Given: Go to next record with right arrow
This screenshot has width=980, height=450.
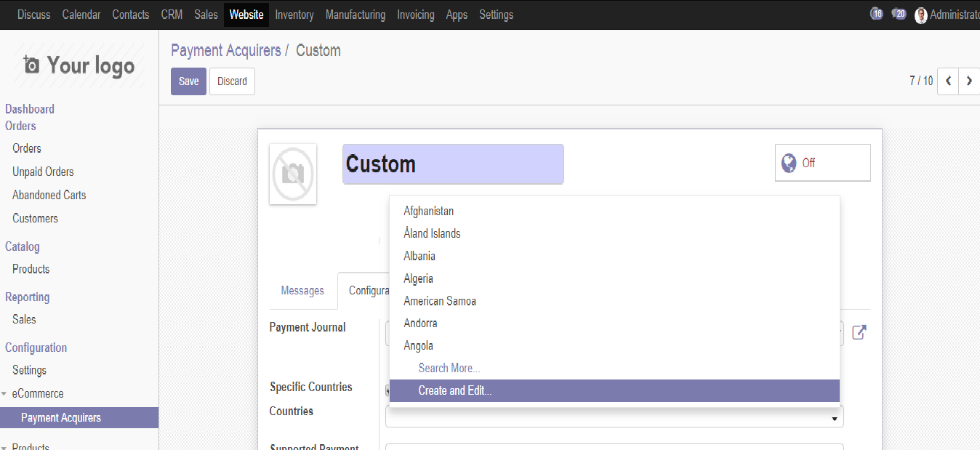Looking at the screenshot, I should [969, 81].
